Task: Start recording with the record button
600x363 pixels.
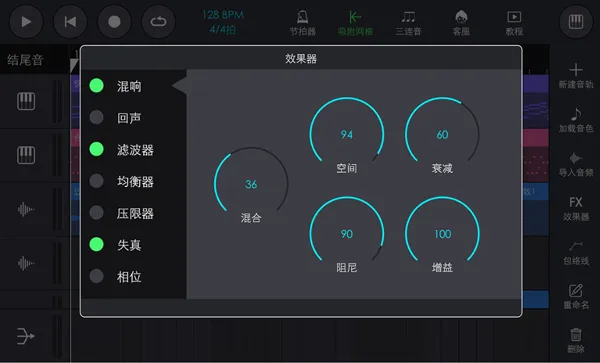Action: point(114,22)
